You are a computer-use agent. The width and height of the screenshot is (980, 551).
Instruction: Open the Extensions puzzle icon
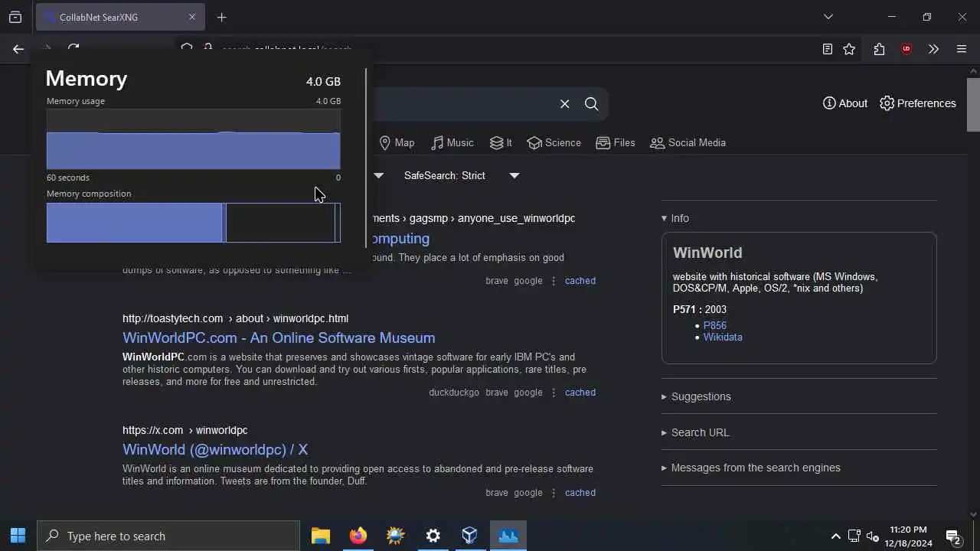tap(879, 49)
